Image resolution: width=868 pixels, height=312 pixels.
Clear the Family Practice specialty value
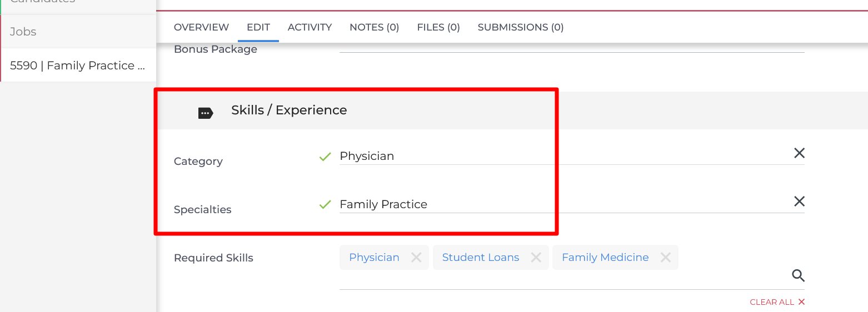799,202
